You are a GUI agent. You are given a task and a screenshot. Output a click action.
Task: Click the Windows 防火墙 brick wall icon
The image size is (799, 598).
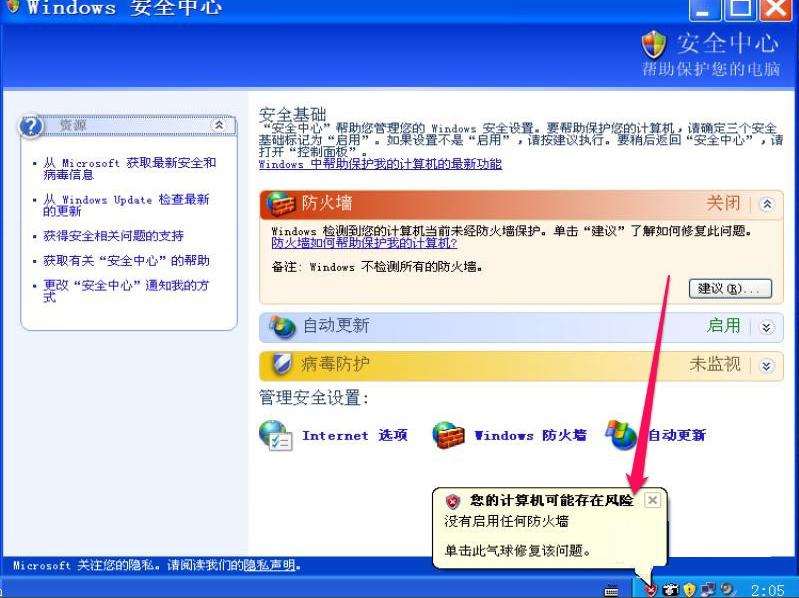(448, 434)
